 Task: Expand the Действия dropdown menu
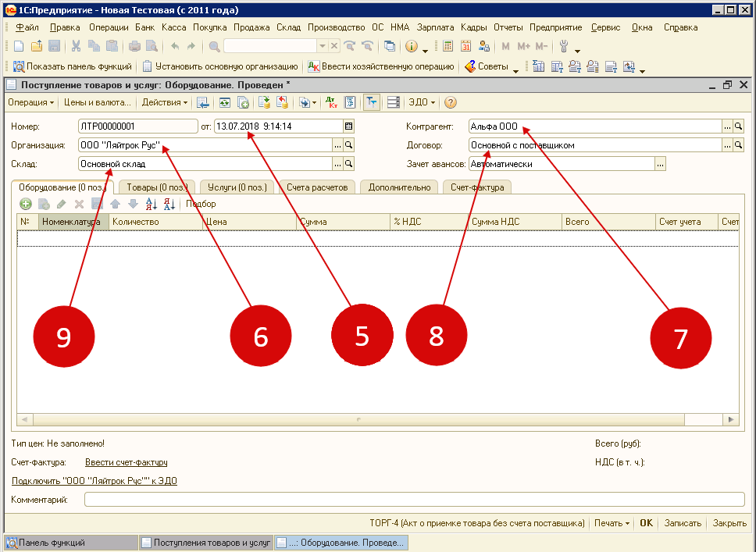point(165,102)
